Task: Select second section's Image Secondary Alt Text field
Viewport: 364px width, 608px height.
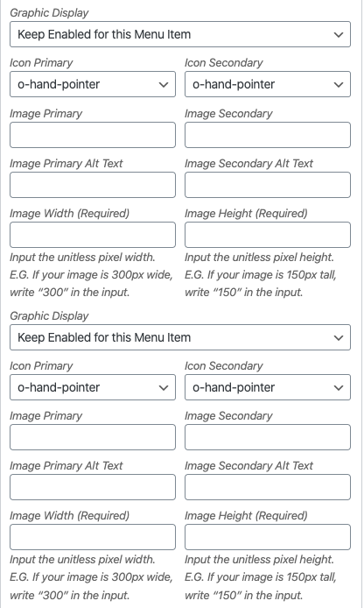Action: click(268, 487)
